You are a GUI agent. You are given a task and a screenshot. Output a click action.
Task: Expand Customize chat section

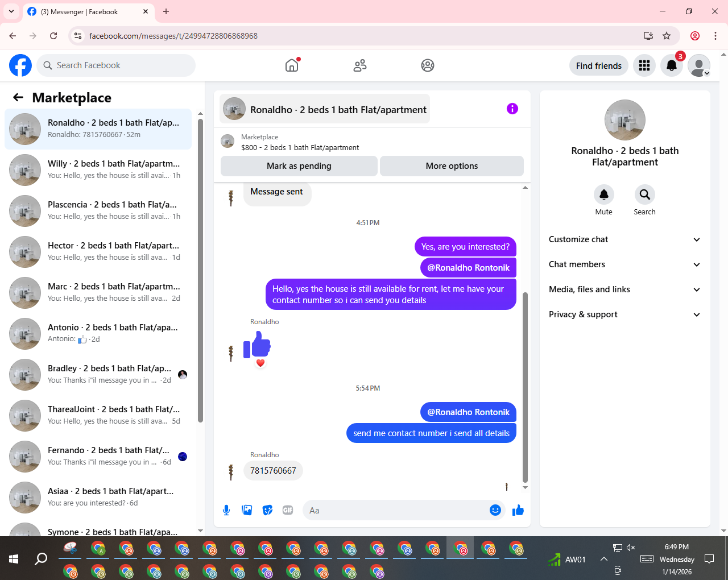(x=625, y=239)
